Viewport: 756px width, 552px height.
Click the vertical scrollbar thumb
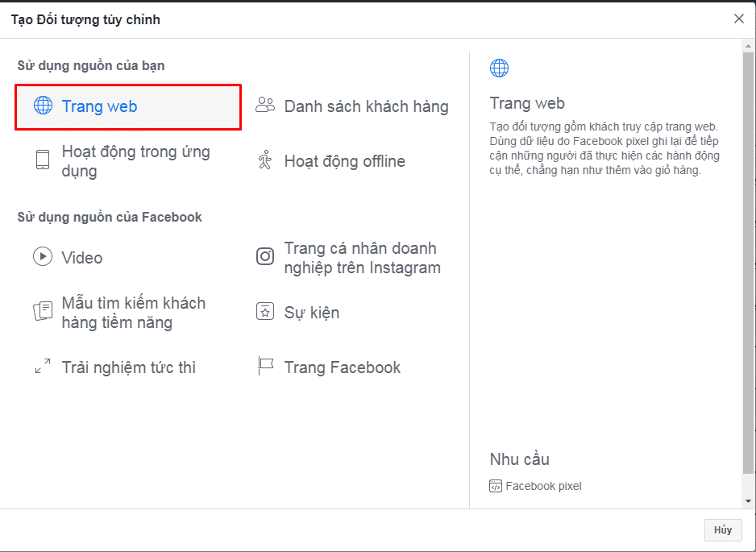(x=748, y=264)
